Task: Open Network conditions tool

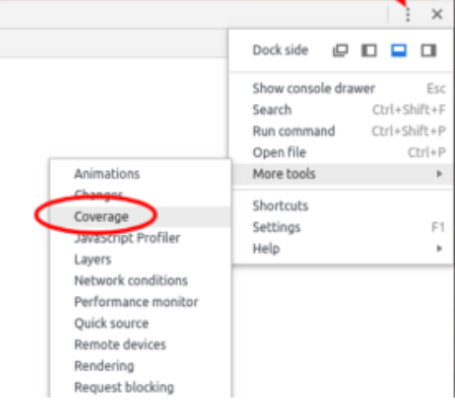Action: coord(140,281)
